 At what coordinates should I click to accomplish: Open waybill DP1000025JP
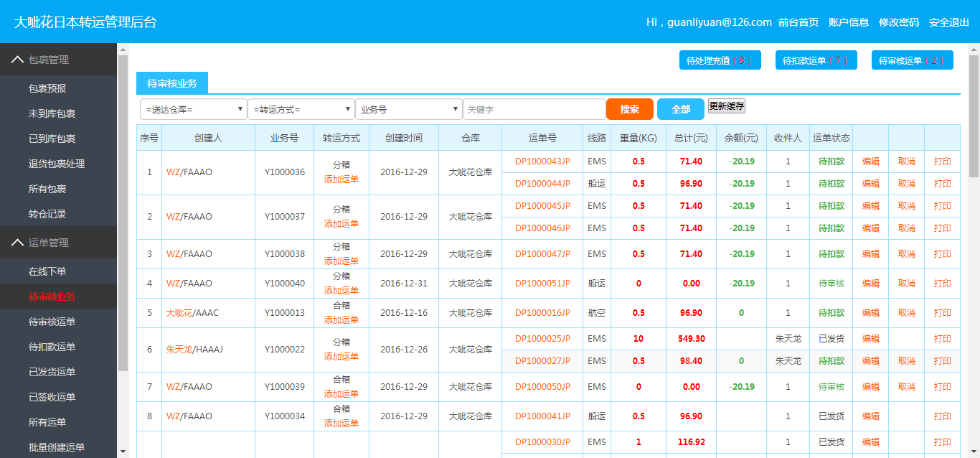point(542,339)
